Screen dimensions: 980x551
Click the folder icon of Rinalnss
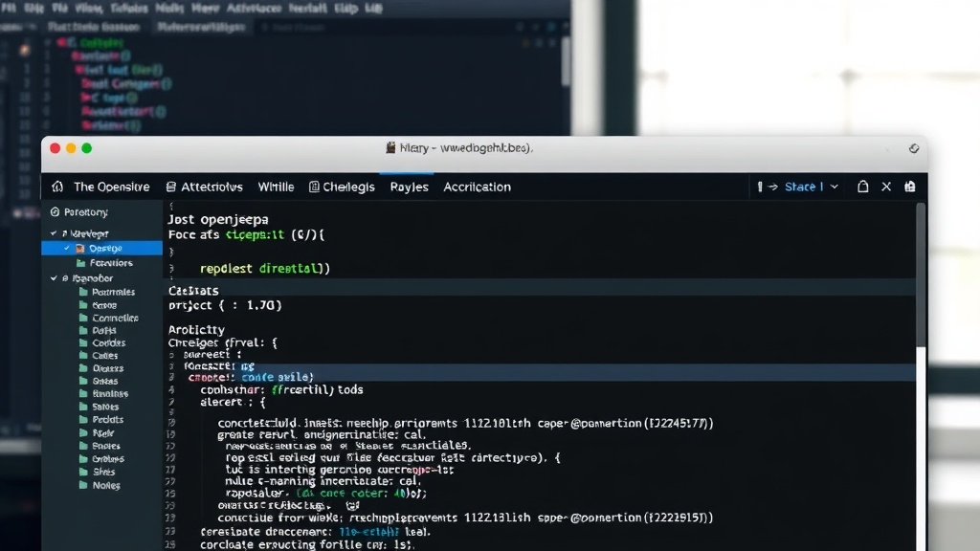[x=83, y=393]
